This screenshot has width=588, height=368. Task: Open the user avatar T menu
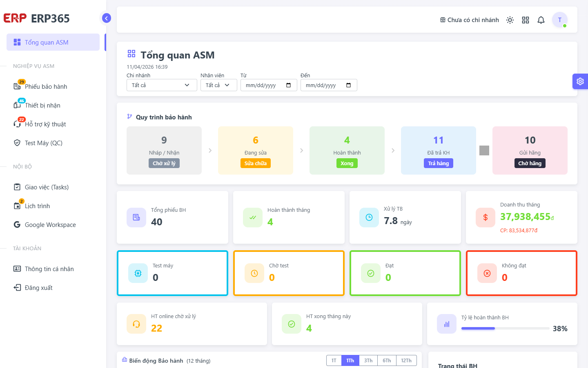[560, 20]
